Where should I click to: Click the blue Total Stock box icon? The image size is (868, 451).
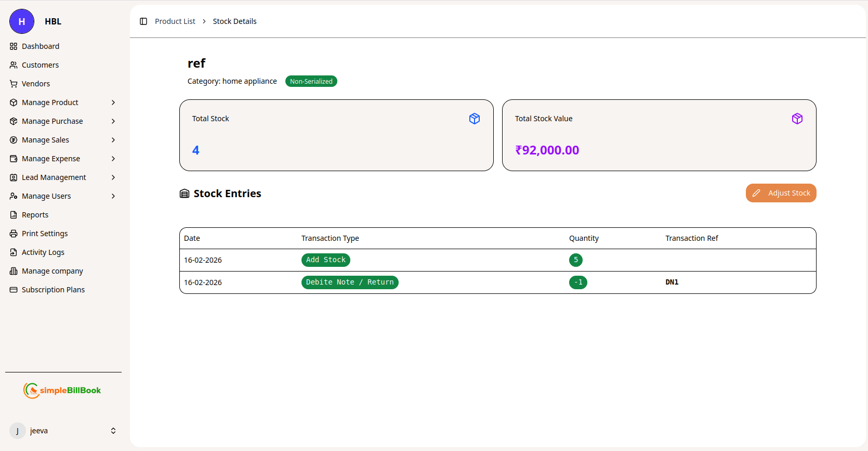474,119
